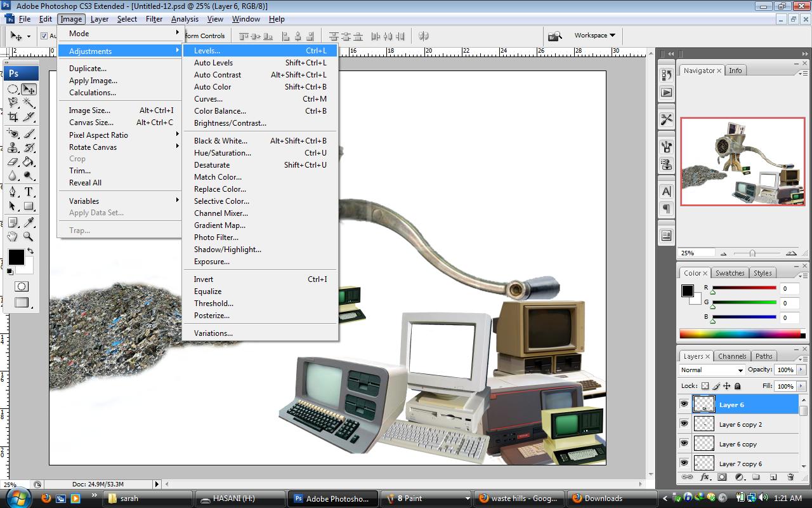Select the Hand tool

click(x=13, y=237)
